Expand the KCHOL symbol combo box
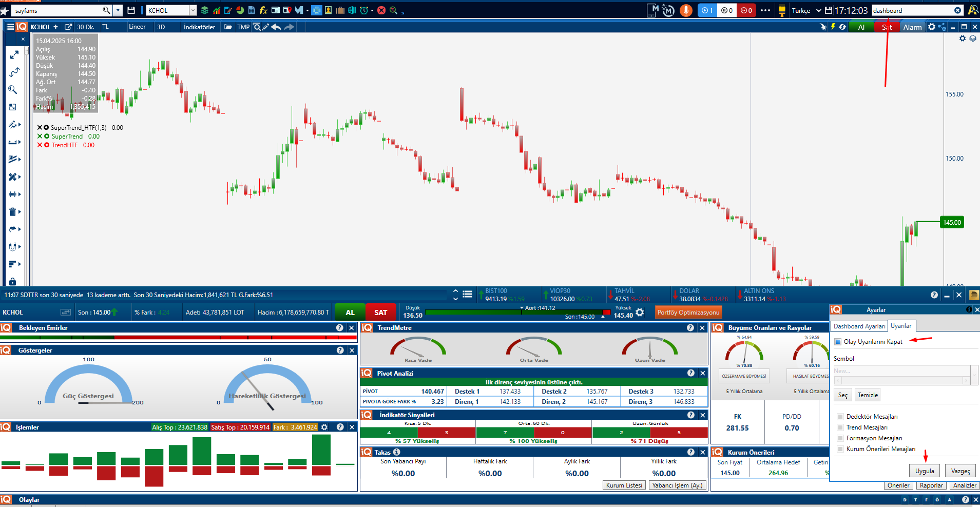 [193, 10]
